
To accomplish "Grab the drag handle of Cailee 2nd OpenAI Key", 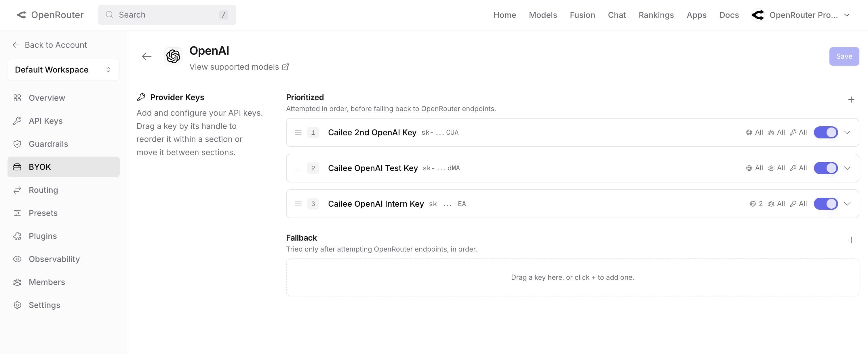I will coord(298,132).
